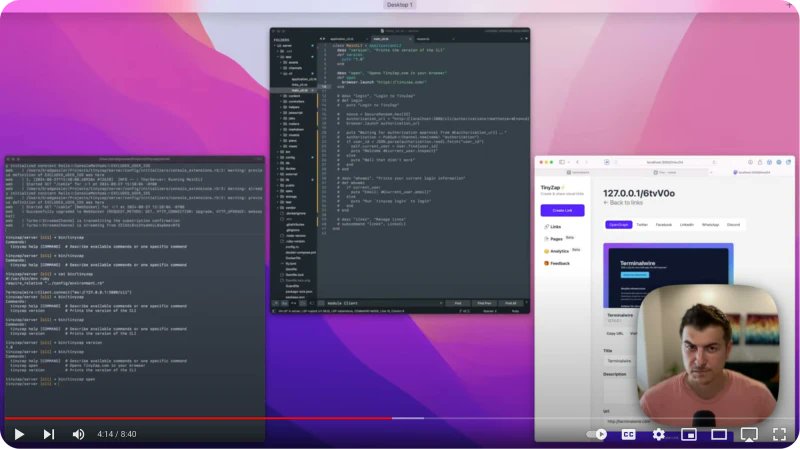Toggle whole word option in the find bar

pos(293,303)
